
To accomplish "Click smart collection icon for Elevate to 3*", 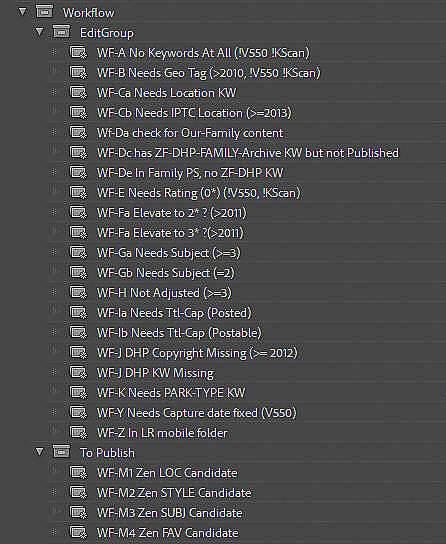I will coord(78,233).
